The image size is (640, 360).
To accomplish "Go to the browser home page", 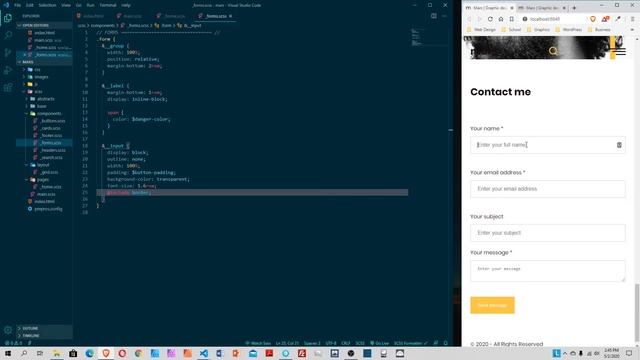I will coord(501,19).
